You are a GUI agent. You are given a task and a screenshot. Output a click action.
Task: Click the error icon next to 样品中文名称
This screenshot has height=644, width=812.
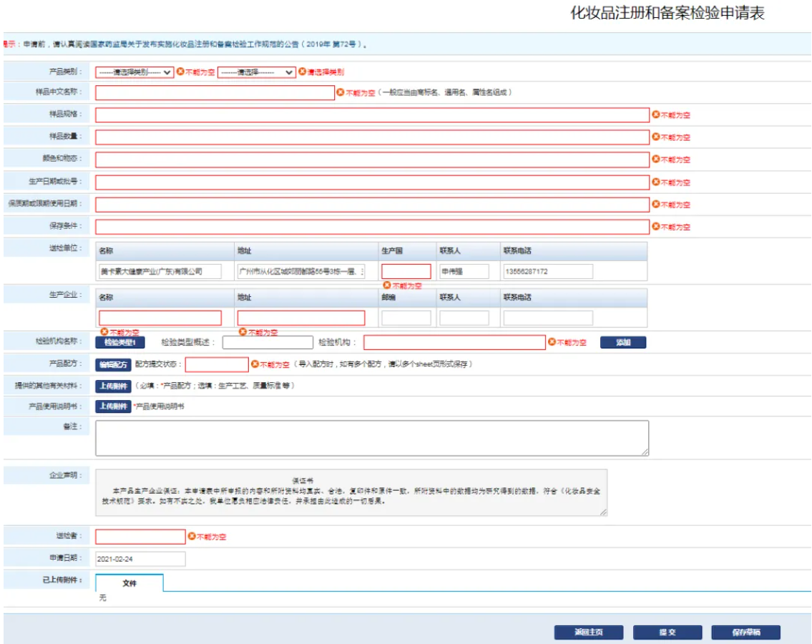(x=341, y=92)
